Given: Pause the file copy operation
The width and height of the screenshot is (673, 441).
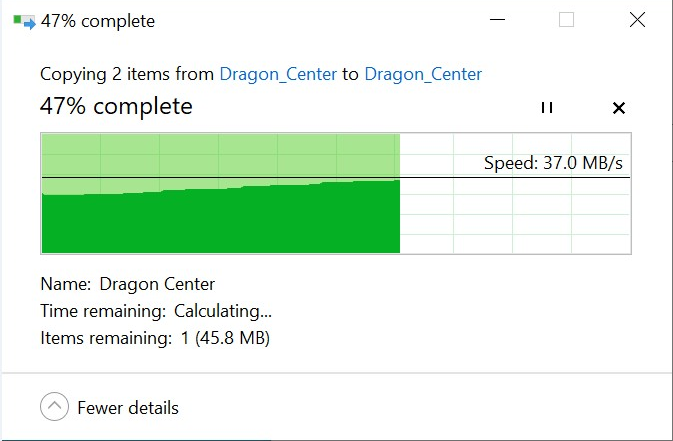Looking at the screenshot, I should tap(546, 108).
